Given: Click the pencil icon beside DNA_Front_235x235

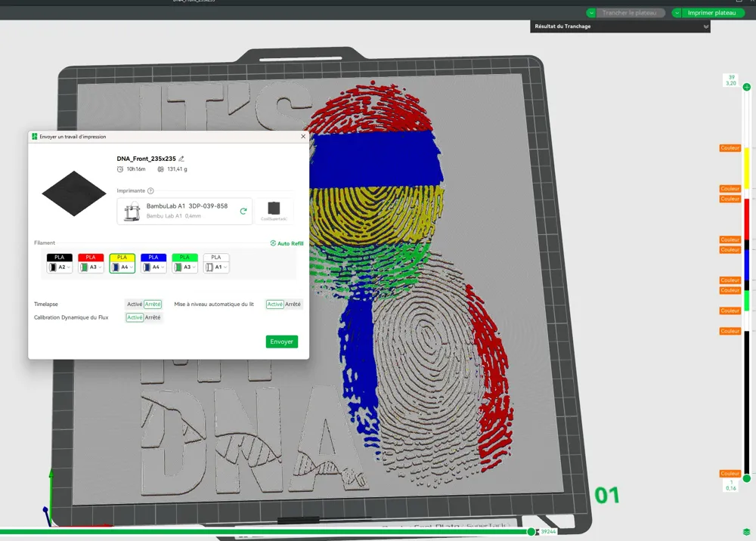Looking at the screenshot, I should (x=181, y=159).
